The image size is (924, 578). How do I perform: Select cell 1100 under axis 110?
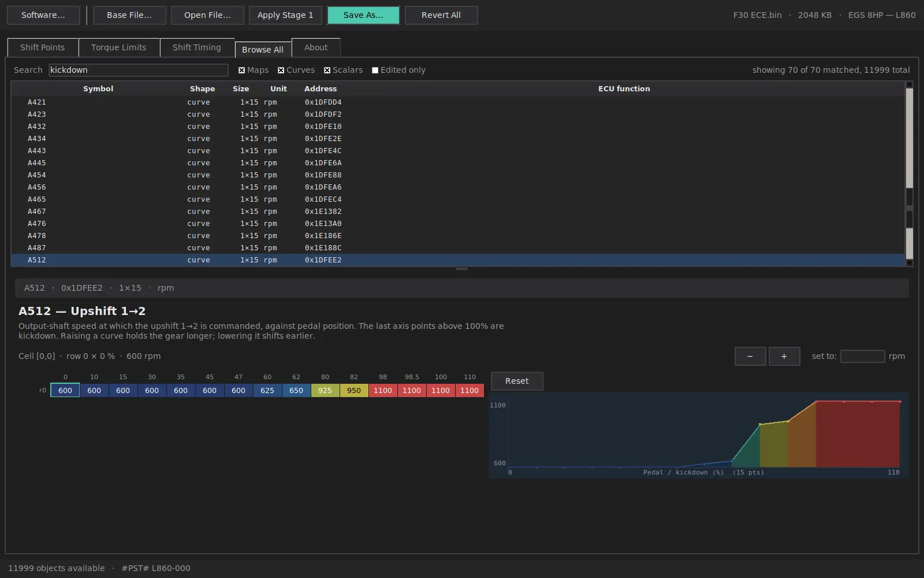(470, 391)
